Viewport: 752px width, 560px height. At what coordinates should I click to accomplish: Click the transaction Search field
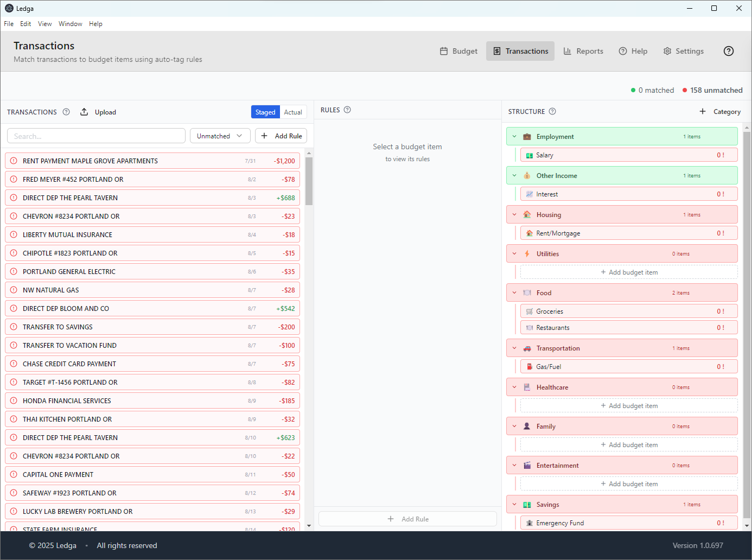point(96,136)
